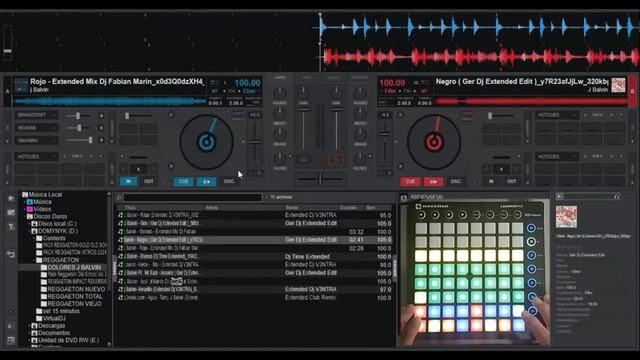Open right deck upper HOTCUES dropdown
The height and width of the screenshot is (360, 640).
tap(557, 115)
